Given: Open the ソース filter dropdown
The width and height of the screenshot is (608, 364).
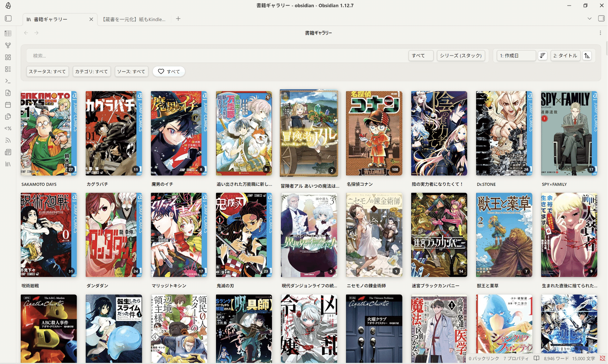Looking at the screenshot, I should (x=131, y=71).
